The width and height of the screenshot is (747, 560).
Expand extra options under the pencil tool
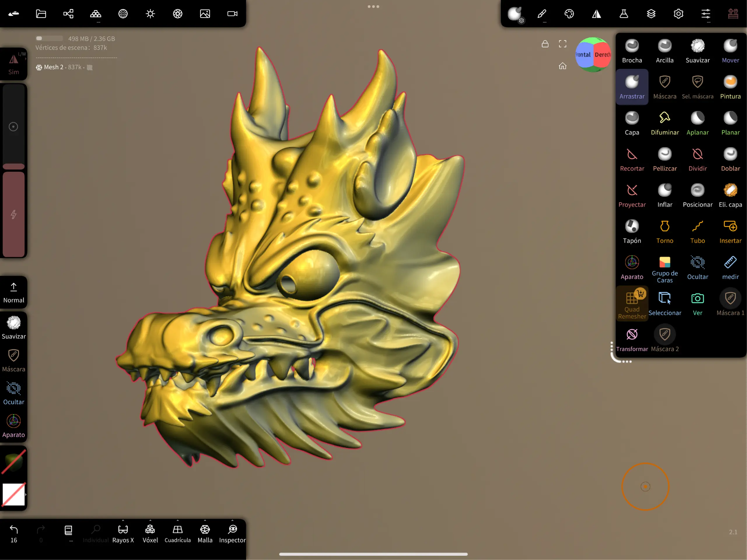coord(544,22)
